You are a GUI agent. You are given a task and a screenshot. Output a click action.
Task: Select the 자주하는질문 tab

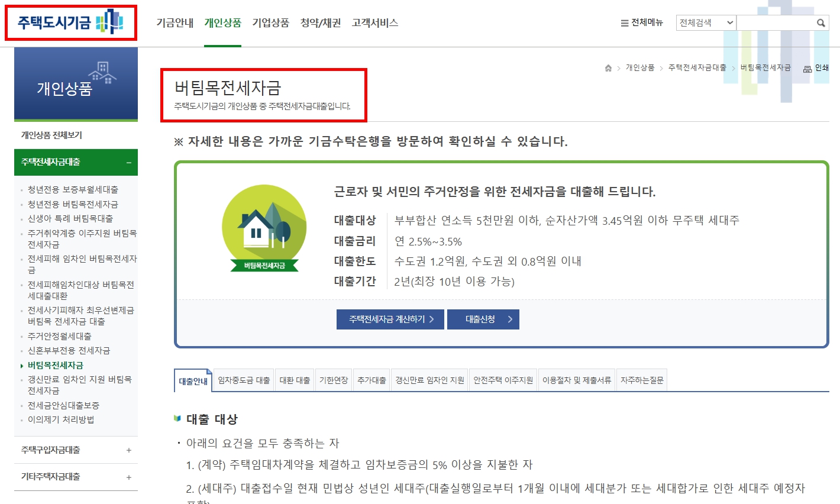tap(642, 380)
